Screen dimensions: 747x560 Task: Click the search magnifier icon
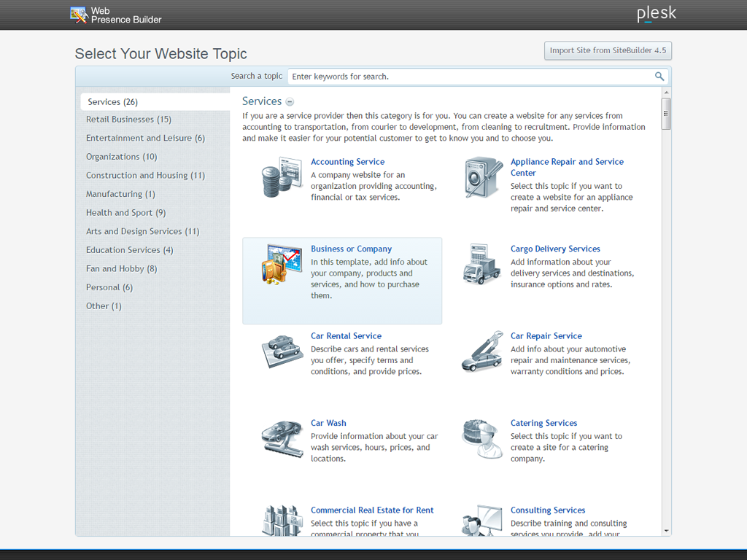click(x=659, y=76)
